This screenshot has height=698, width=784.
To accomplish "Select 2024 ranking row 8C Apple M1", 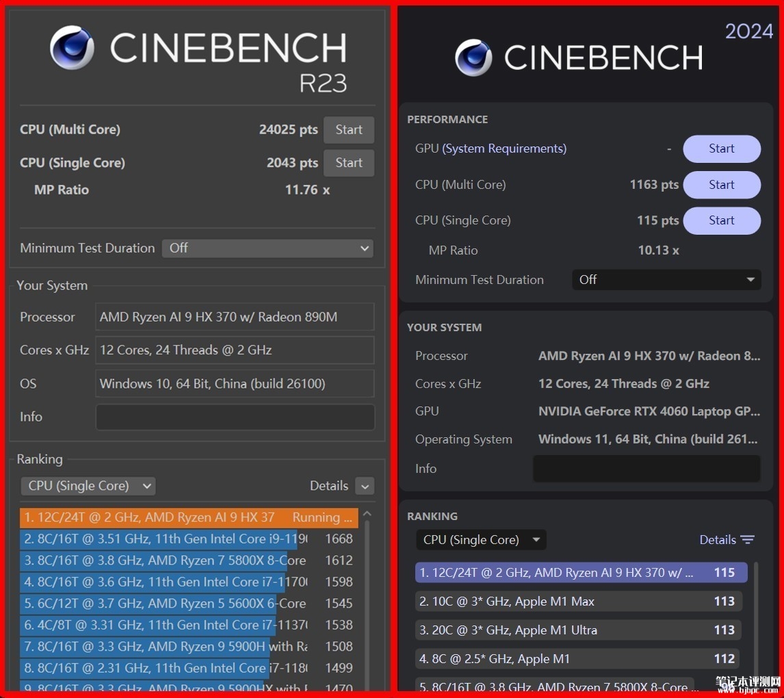I will (579, 658).
